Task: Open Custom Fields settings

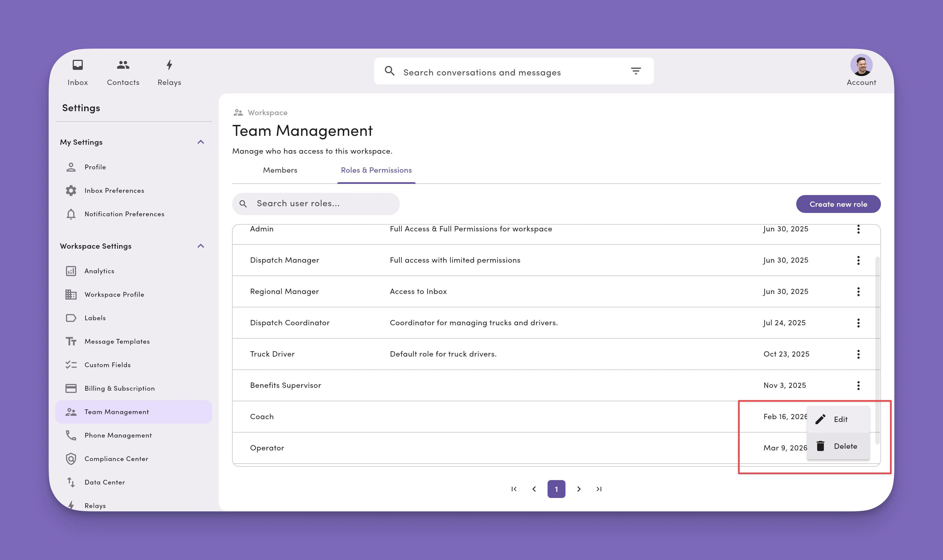Action: pos(134,365)
